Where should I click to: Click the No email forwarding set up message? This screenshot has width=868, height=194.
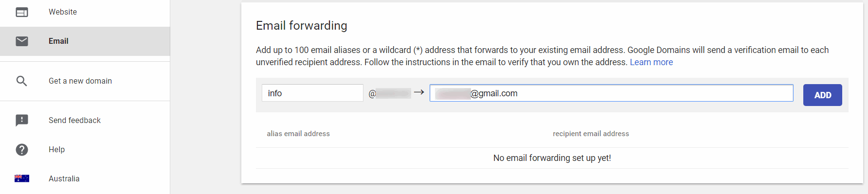[x=552, y=158]
